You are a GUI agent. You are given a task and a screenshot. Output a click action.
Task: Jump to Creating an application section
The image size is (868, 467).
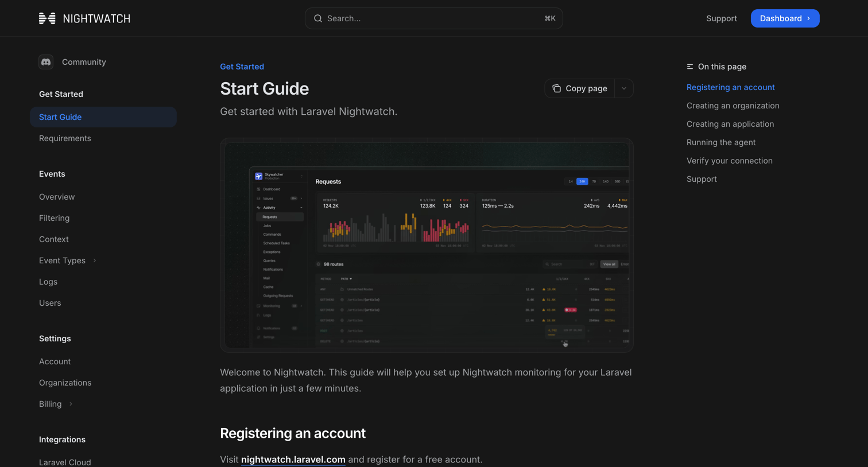(x=730, y=124)
